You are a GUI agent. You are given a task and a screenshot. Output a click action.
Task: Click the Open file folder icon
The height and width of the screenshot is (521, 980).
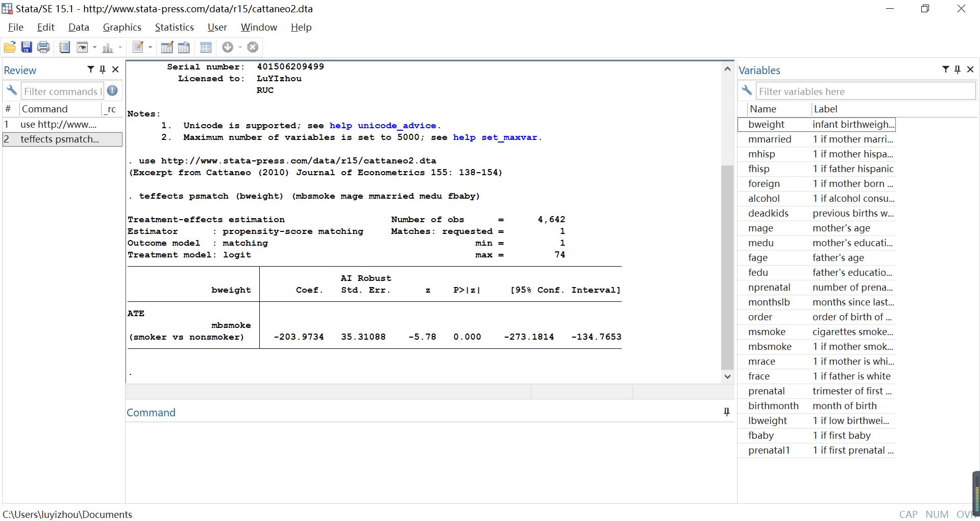(9, 48)
